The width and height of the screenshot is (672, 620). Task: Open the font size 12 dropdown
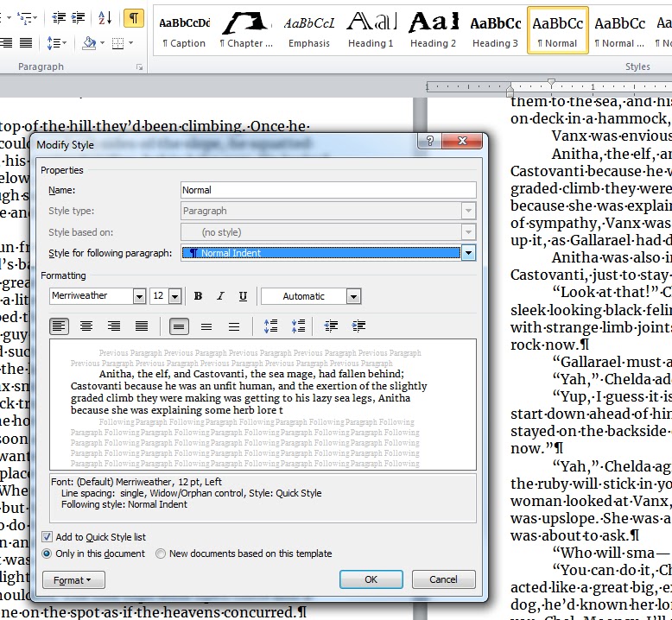click(x=174, y=296)
